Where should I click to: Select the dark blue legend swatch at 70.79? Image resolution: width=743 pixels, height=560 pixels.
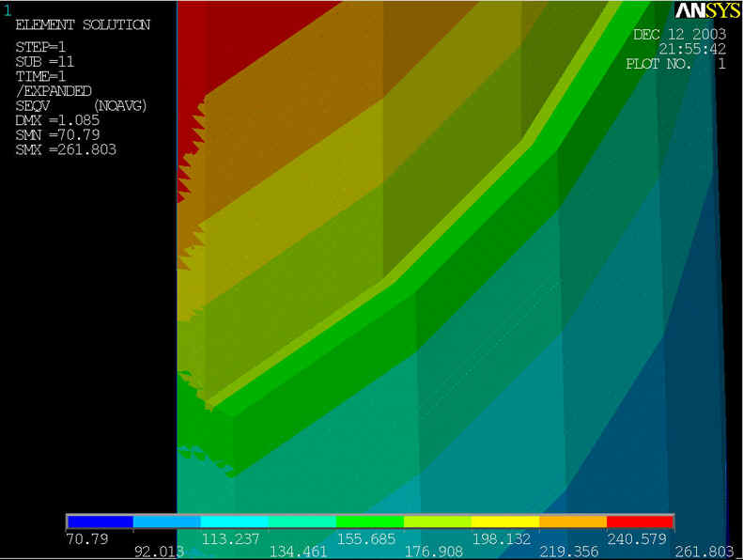click(x=100, y=521)
